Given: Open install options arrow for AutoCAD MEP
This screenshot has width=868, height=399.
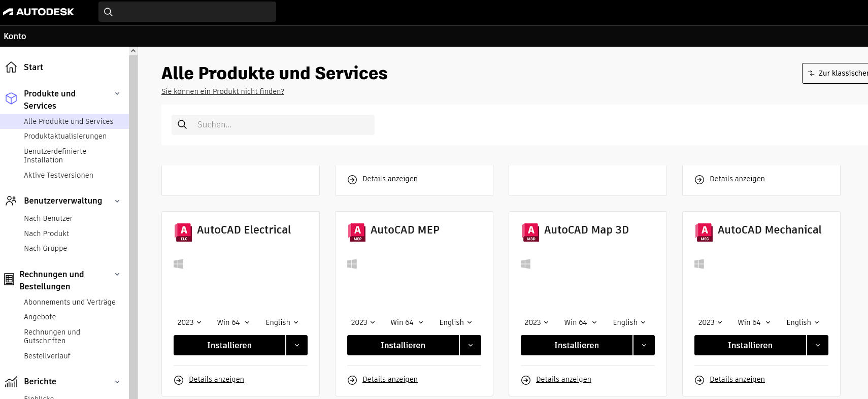Looking at the screenshot, I should click(x=471, y=345).
